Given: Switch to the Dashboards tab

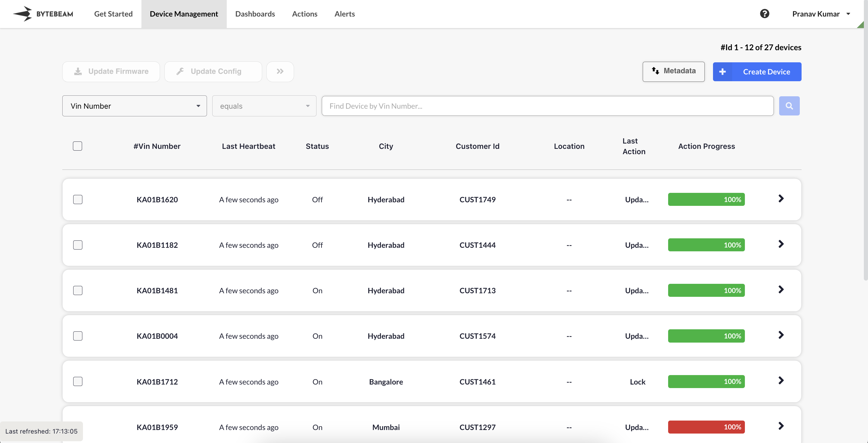Looking at the screenshot, I should tap(255, 14).
